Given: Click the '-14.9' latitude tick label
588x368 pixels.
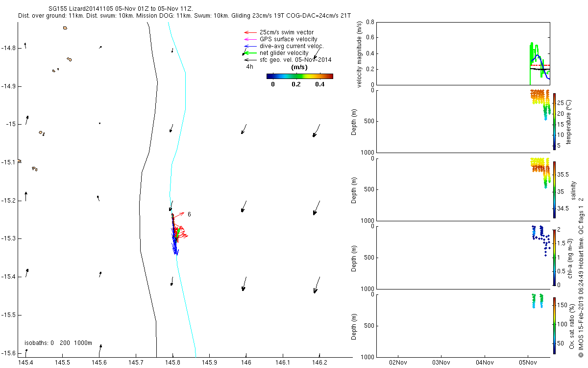Looking at the screenshot, I should (x=8, y=86).
